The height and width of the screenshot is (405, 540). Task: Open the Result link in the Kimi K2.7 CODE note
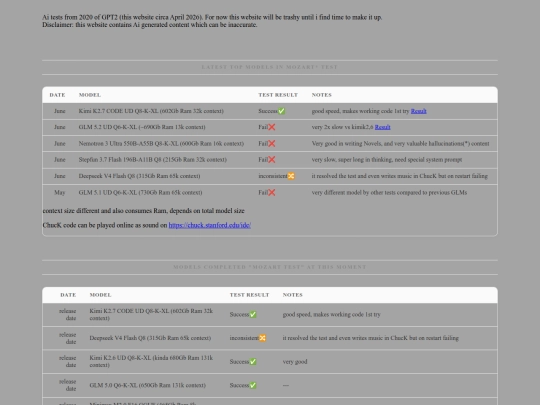pos(418,111)
